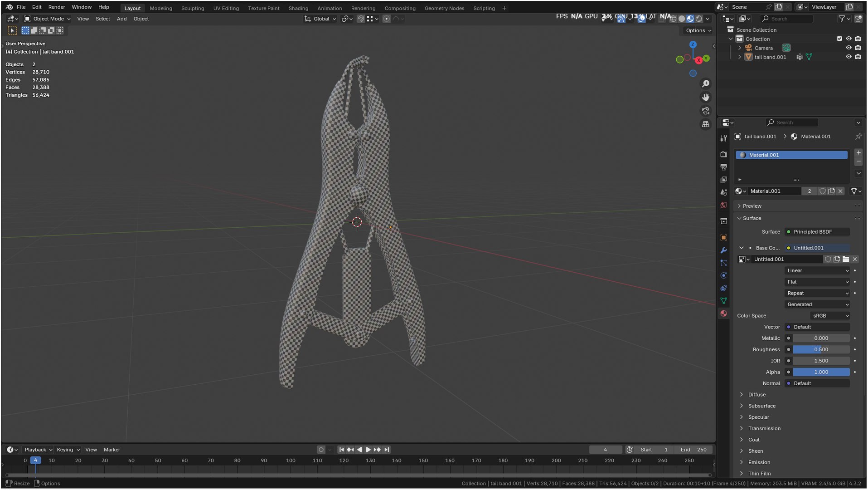Open the Render properties tab (camera icon)
Viewport: 868px width, 490px height.
(724, 155)
